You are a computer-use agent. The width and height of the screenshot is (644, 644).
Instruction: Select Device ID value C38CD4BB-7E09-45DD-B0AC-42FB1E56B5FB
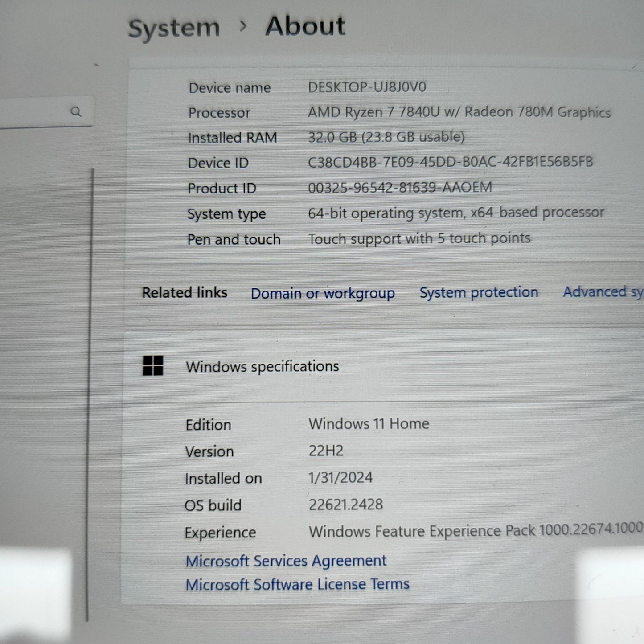pos(451,162)
